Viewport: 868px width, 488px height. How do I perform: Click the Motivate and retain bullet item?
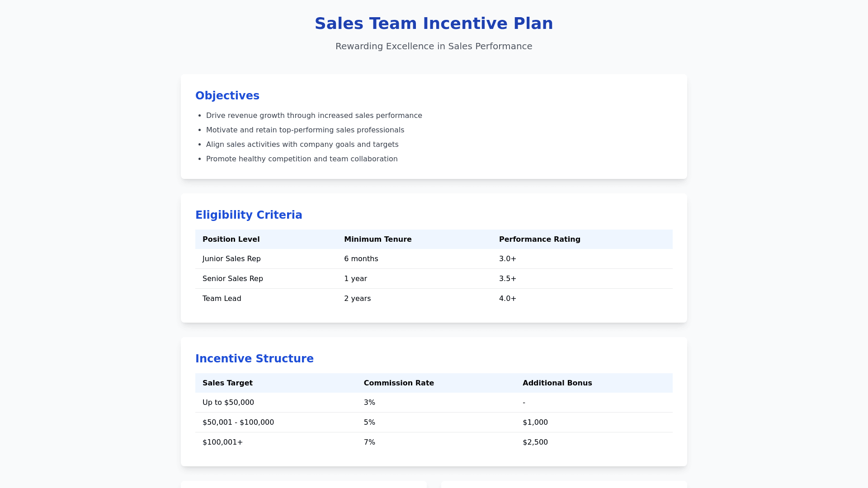305,130
